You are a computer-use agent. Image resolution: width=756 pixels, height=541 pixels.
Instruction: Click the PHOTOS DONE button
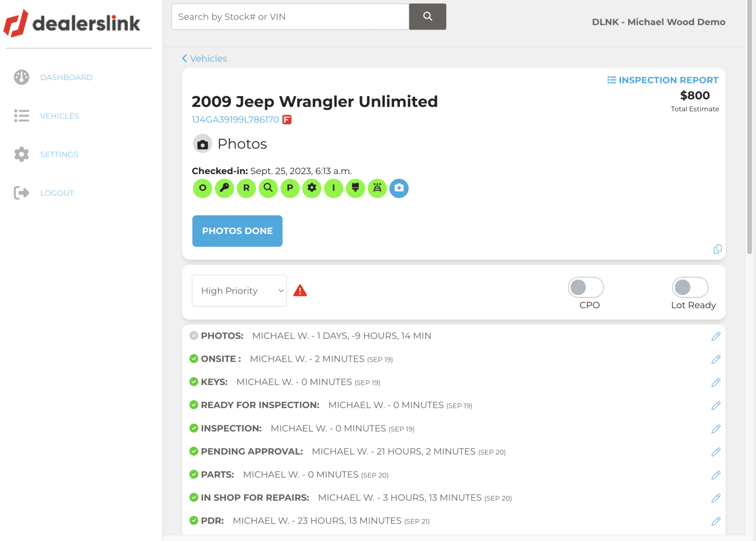tap(237, 231)
